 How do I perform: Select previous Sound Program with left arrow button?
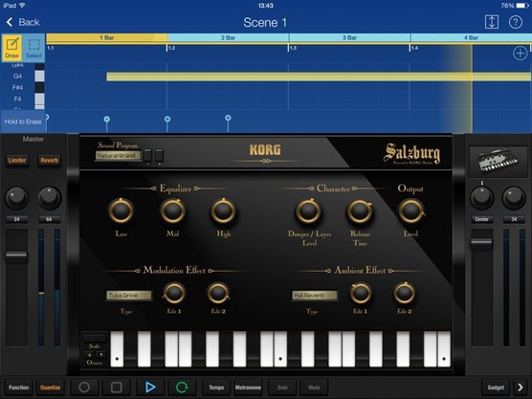[x=148, y=156]
